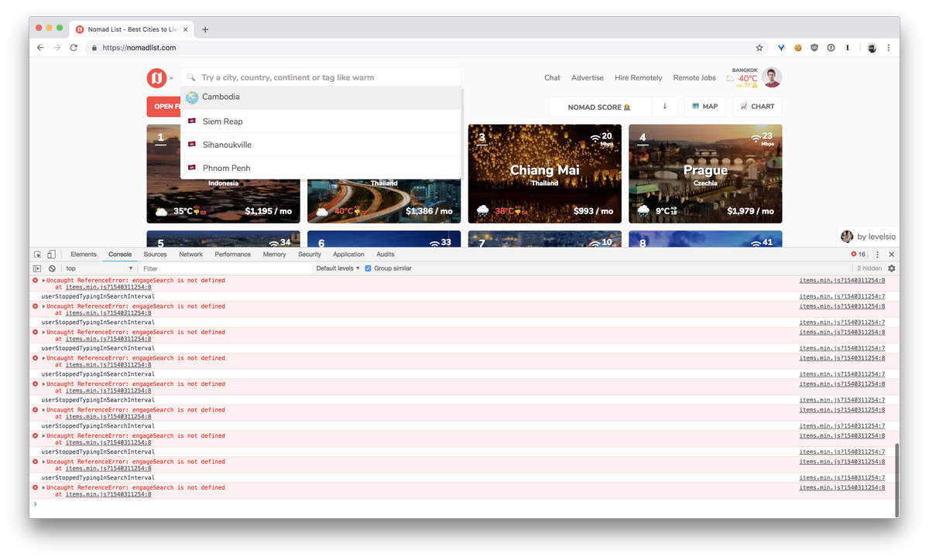Click the 16 errors counter in DevTools
Viewport: 929px width, 560px height.
[859, 254]
